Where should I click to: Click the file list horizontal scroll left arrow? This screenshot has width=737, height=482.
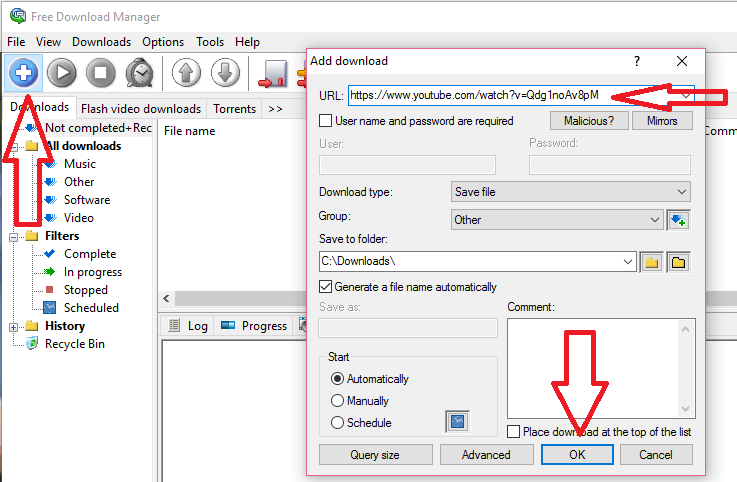click(x=166, y=299)
